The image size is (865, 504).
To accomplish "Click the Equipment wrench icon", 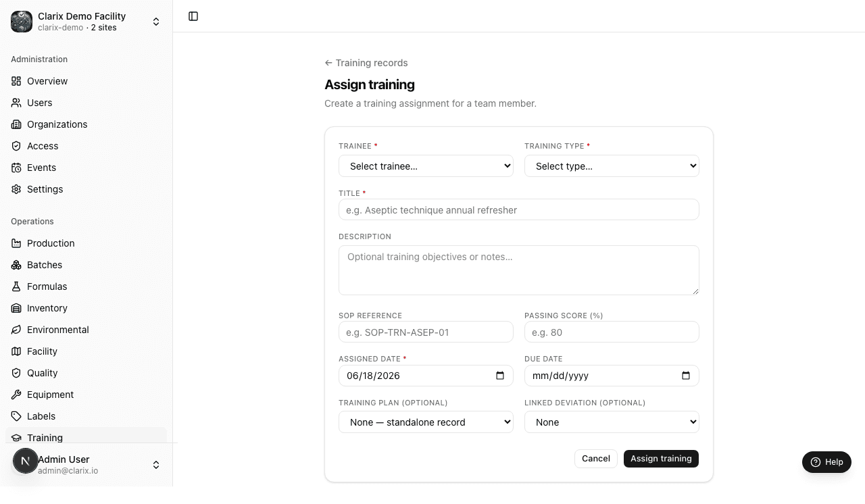I will (x=16, y=395).
